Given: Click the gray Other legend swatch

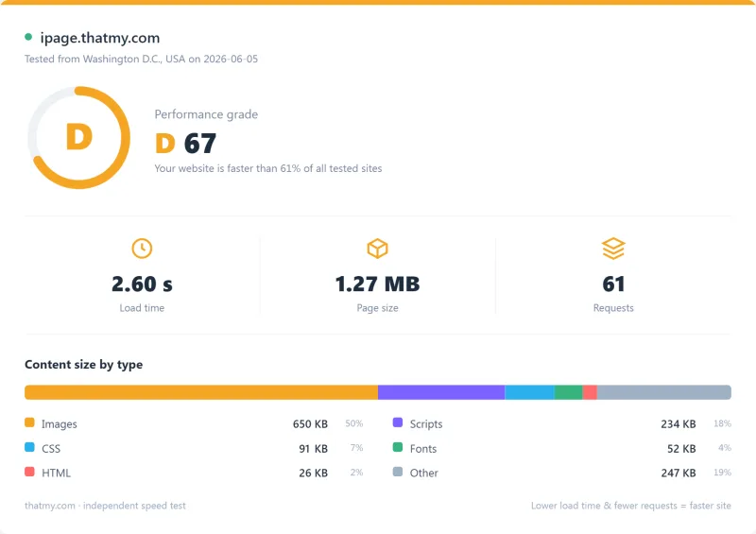Looking at the screenshot, I should (x=398, y=472).
